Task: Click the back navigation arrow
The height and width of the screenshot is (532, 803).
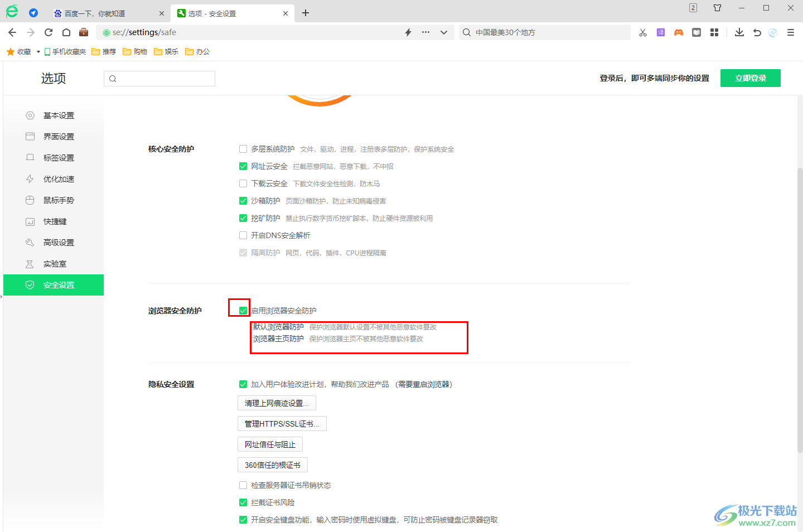Action: [12, 32]
